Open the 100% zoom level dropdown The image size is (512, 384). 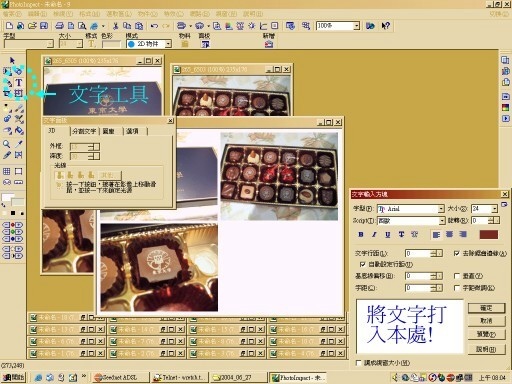coord(357,26)
